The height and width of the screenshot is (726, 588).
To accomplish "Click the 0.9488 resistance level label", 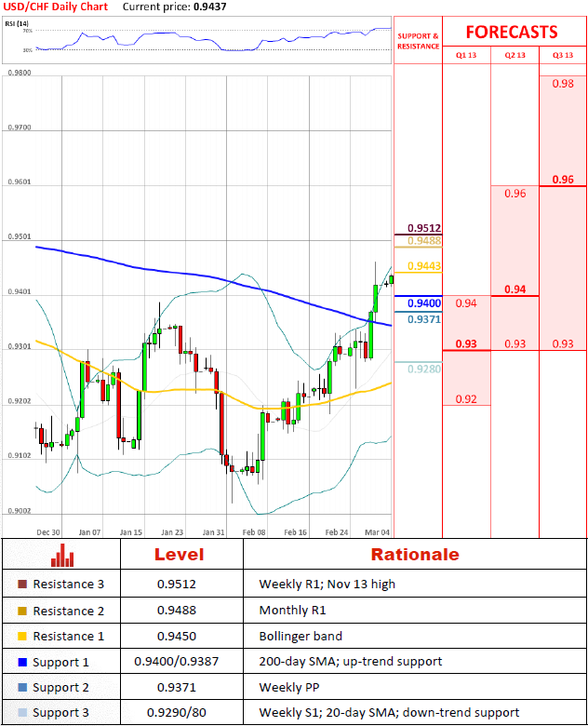I will click(424, 241).
